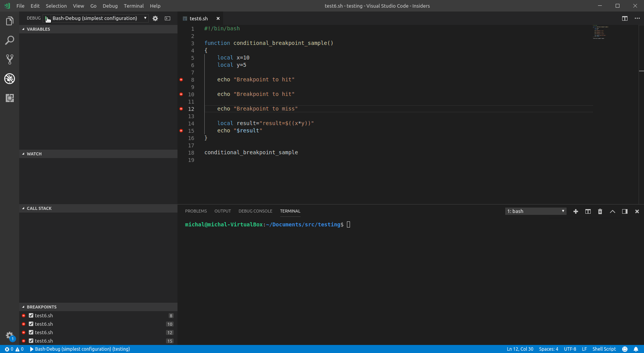644x353 pixels.
Task: Open errors and warnings in status bar
Action: point(14,349)
